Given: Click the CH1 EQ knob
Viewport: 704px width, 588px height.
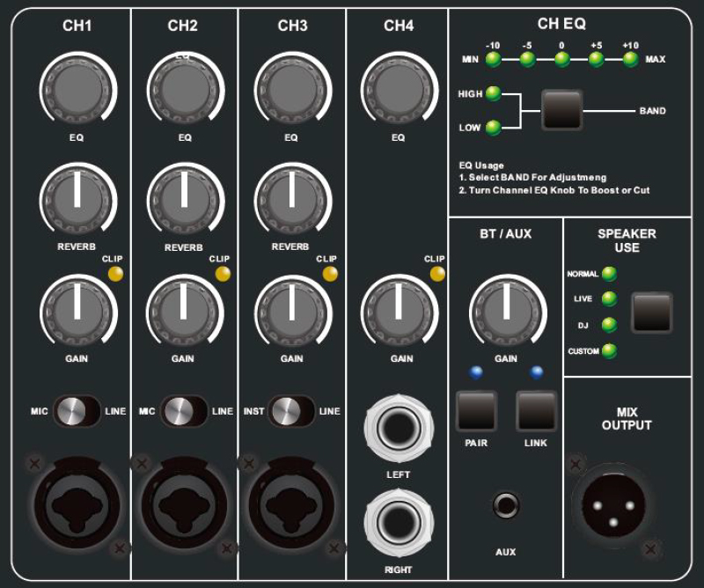Looking at the screenshot, I should pos(78,89).
